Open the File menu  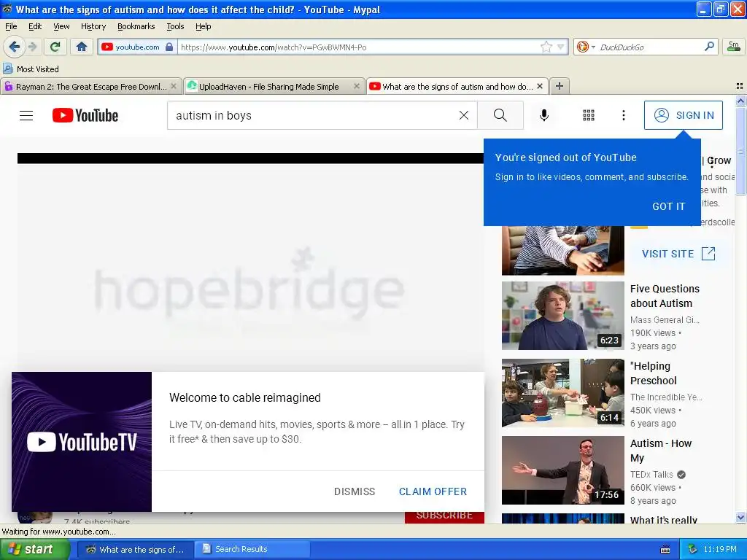[x=11, y=26]
